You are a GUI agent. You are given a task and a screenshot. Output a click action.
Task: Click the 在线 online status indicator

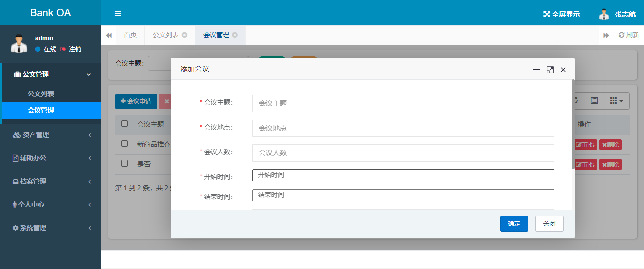[x=45, y=49]
